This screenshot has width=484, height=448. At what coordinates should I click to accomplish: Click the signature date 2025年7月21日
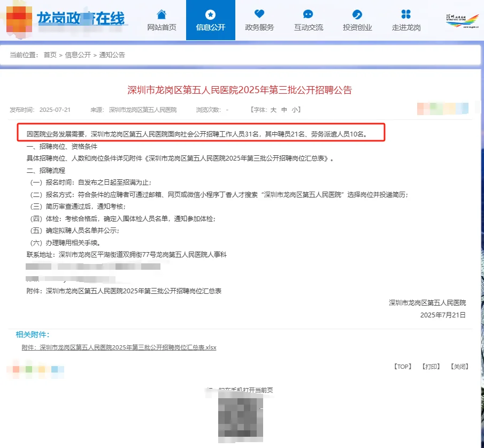point(443,315)
